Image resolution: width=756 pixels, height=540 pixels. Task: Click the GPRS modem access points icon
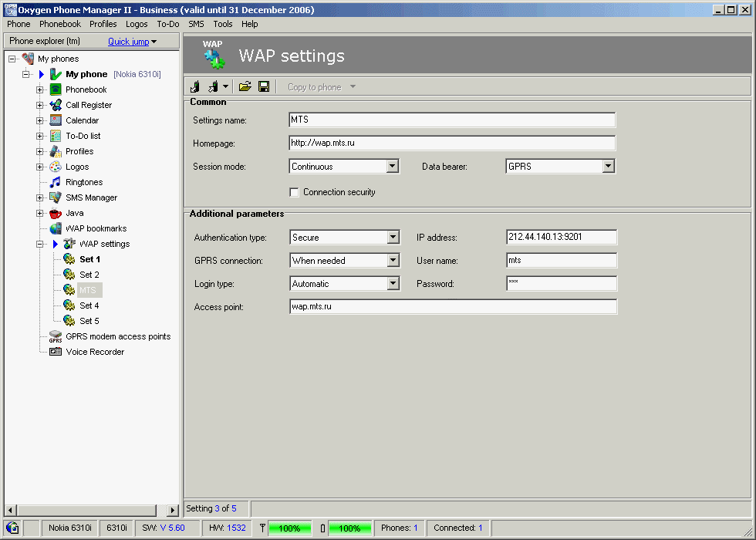coord(56,336)
